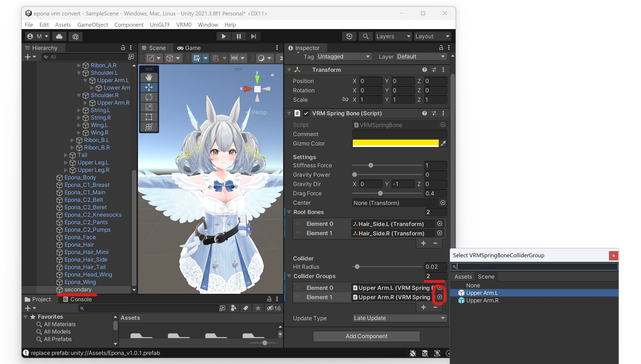Click the Gizmo Color yellow swatch
The width and height of the screenshot is (641, 364).
[395, 143]
